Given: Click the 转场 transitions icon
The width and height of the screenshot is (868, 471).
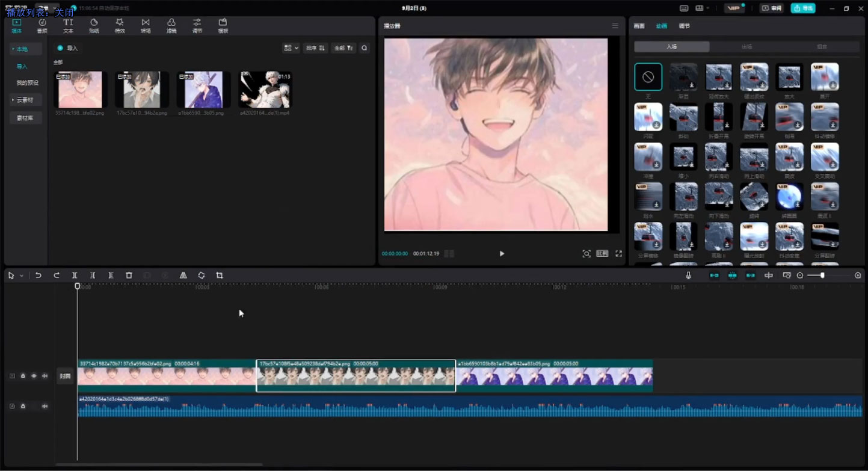Looking at the screenshot, I should pyautogui.click(x=146, y=25).
